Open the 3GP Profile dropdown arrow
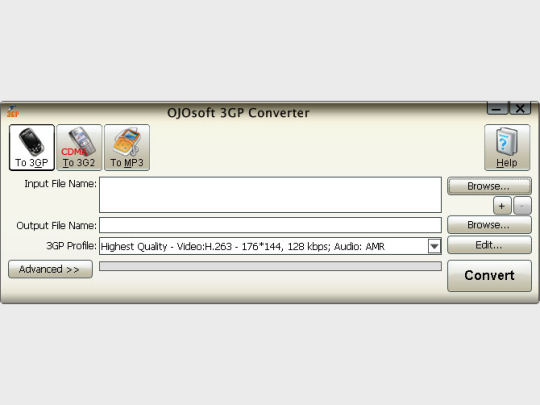The width and height of the screenshot is (540, 405). coord(434,246)
